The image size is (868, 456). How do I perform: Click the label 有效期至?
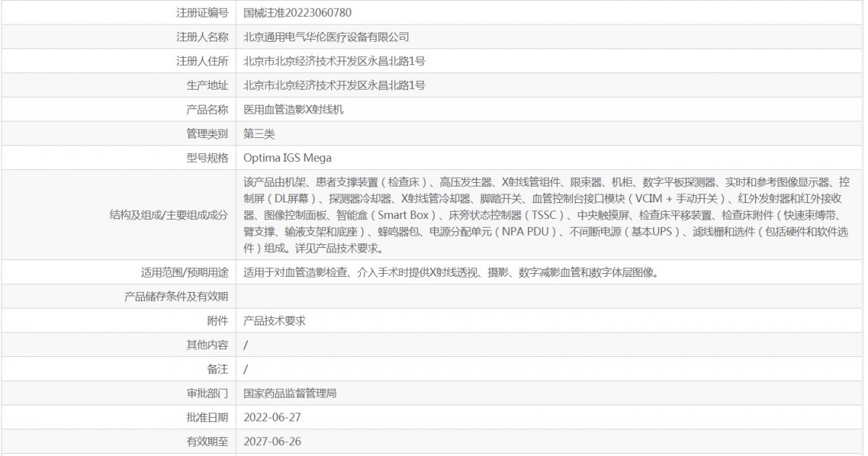click(207, 441)
